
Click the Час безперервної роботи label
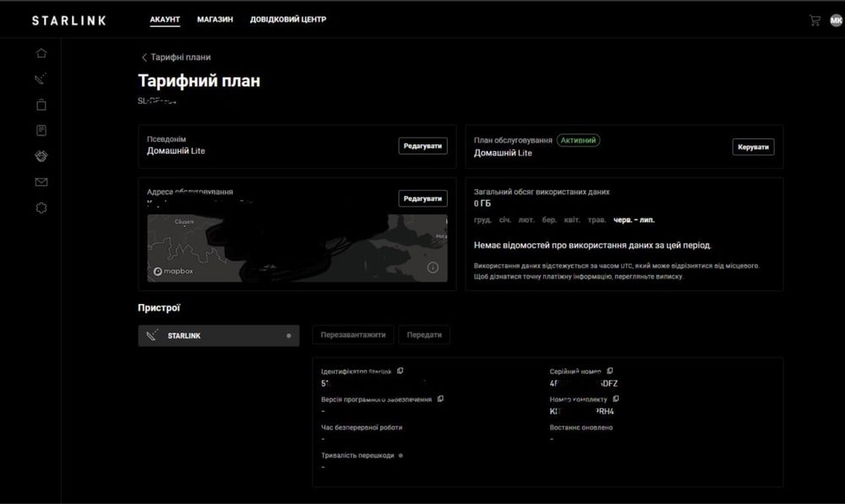point(362,427)
